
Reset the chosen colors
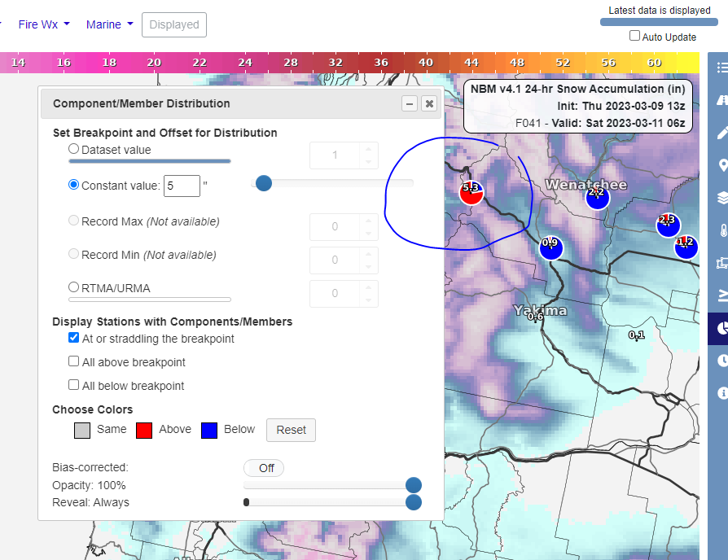291,430
